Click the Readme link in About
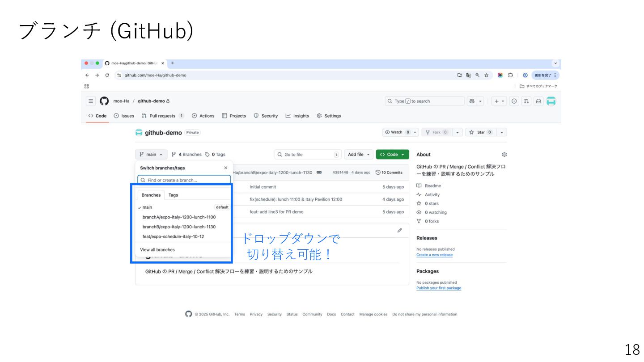Viewport: 644px width, 362px height. pyautogui.click(x=429, y=186)
